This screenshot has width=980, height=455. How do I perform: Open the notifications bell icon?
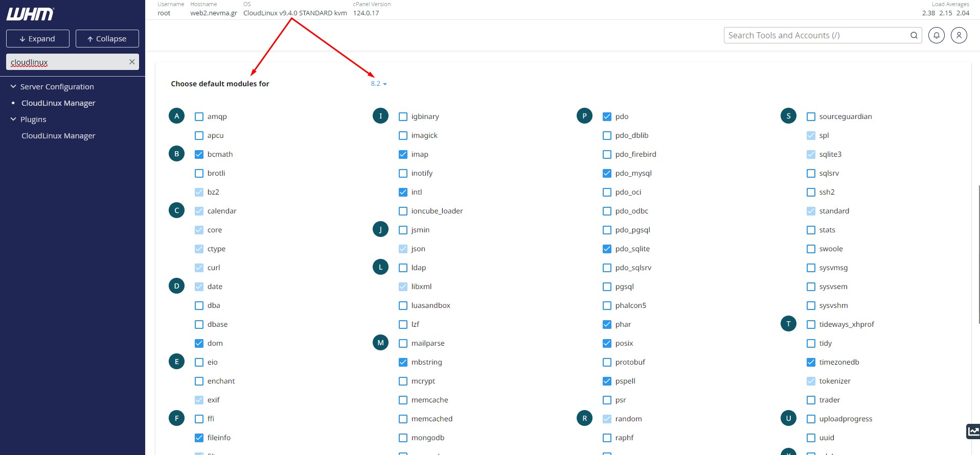click(936, 35)
